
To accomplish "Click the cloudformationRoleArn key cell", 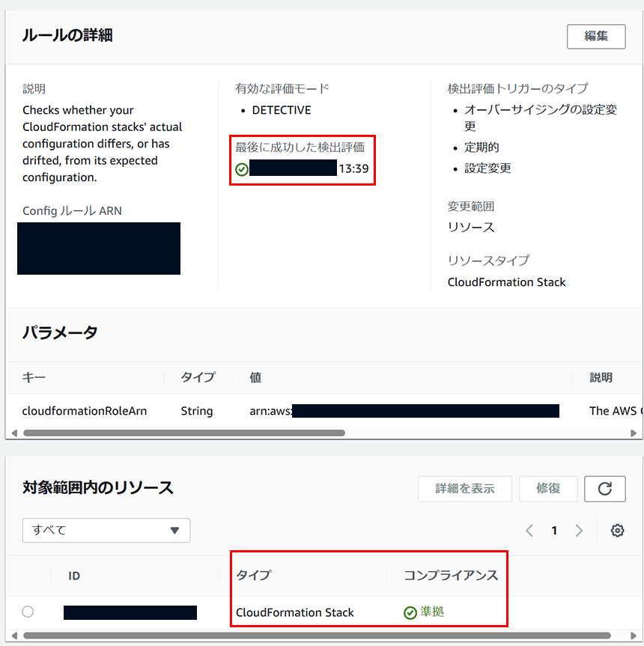I will 85,411.
